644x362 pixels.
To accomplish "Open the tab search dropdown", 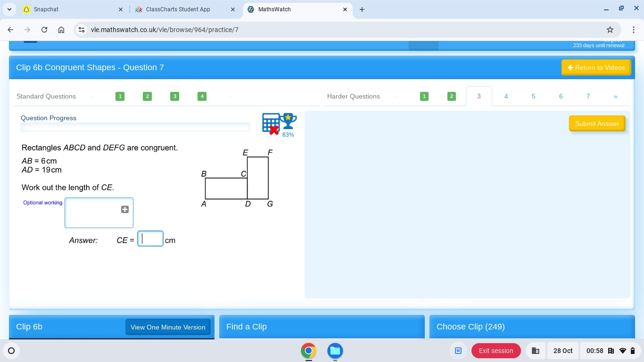I will 9,9.
